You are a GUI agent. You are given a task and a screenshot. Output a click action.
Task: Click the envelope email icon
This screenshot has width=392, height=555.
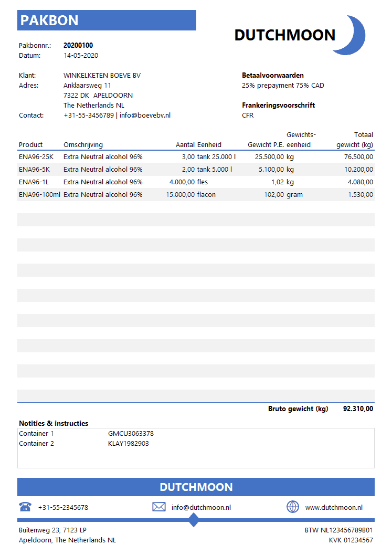click(x=158, y=507)
